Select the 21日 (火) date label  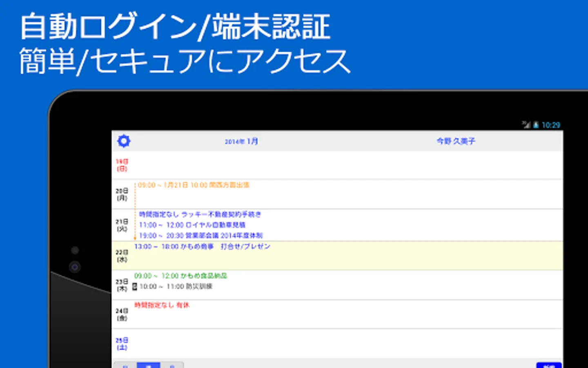[122, 225]
